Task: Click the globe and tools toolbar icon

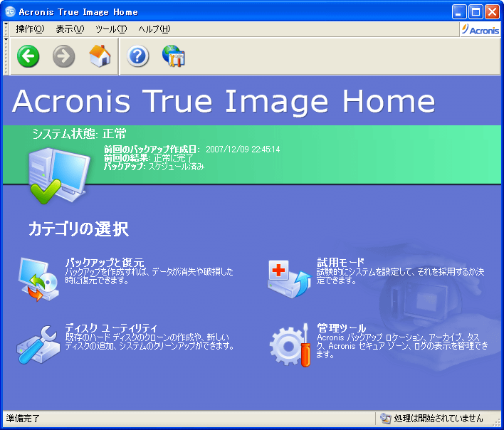Action: [174, 56]
